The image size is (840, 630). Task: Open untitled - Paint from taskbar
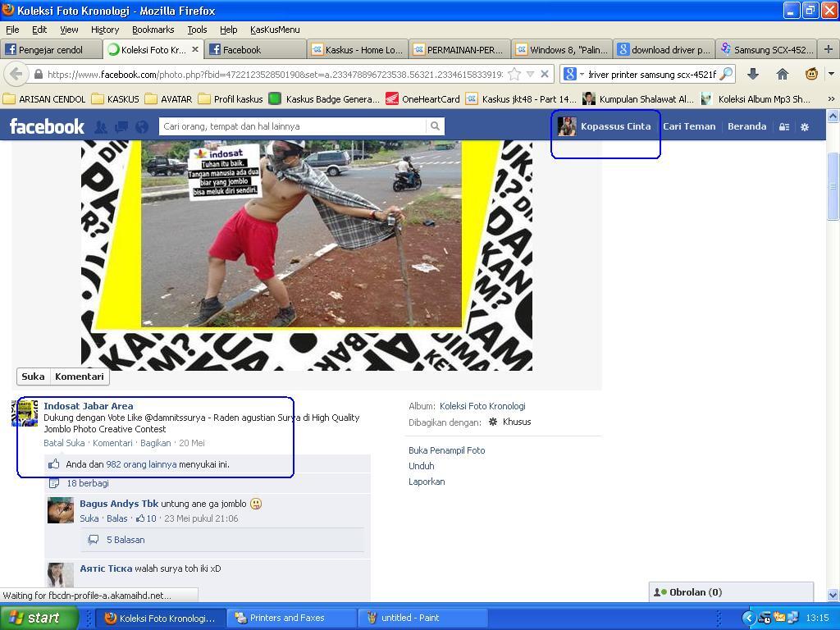pos(425,618)
